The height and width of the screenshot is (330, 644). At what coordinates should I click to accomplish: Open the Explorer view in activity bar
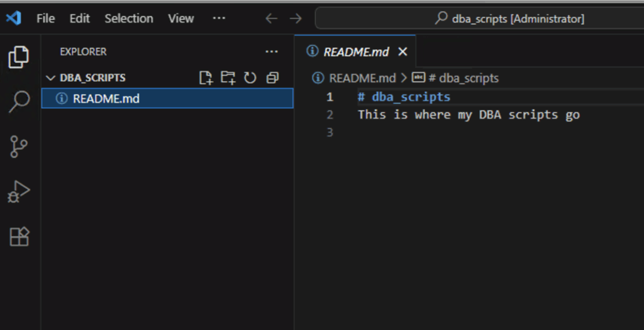click(19, 57)
